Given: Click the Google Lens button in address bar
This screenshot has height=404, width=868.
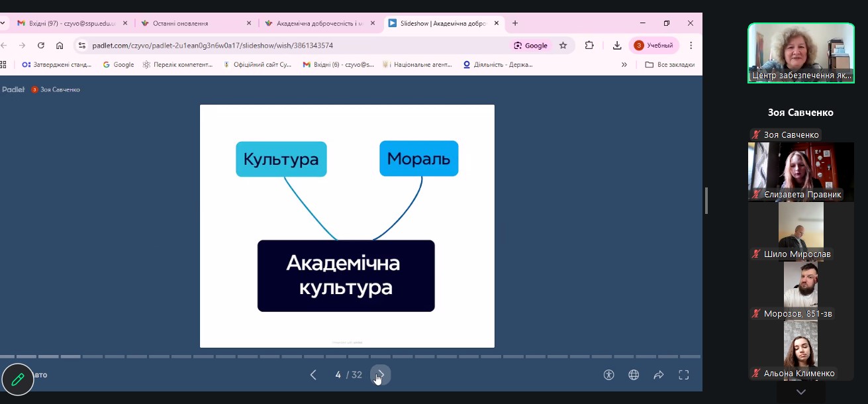Looking at the screenshot, I should 530,46.
